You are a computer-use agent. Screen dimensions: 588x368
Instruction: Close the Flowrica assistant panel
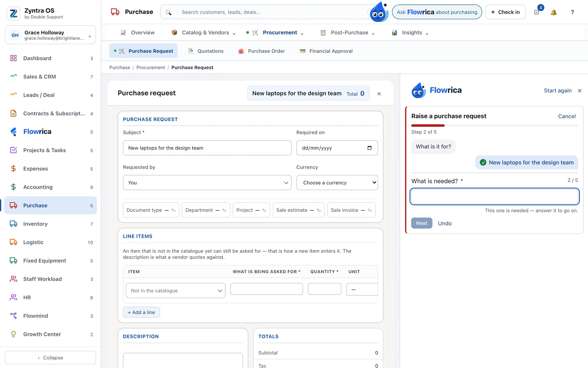579,91
